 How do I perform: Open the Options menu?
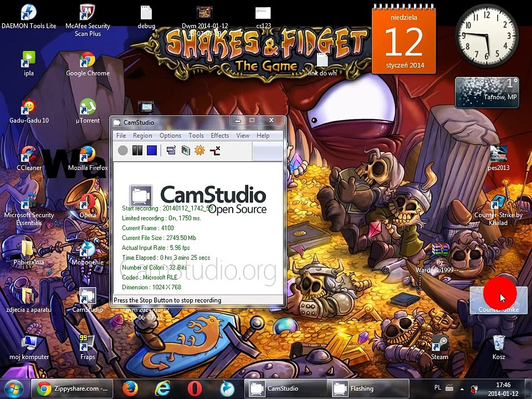tap(170, 135)
